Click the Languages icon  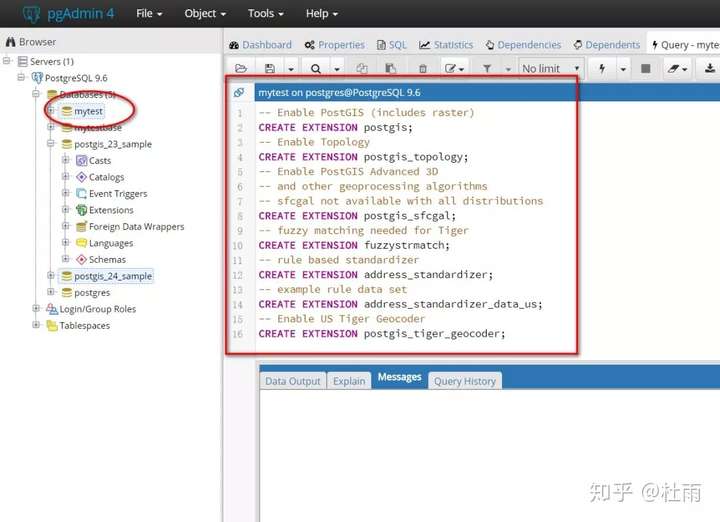click(81, 243)
